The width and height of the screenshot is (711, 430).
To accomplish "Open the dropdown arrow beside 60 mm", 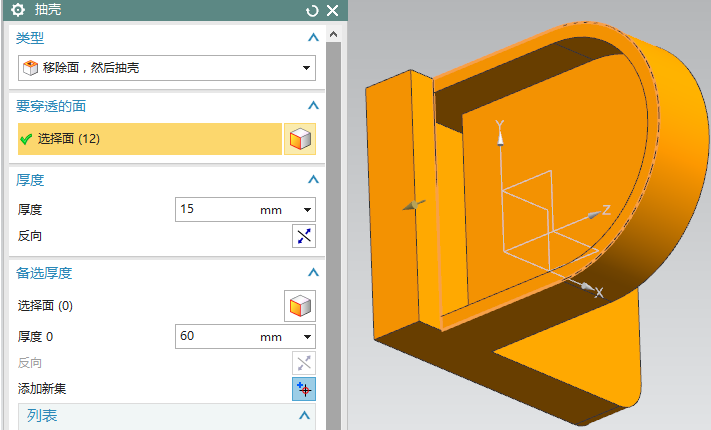I will coord(307,337).
